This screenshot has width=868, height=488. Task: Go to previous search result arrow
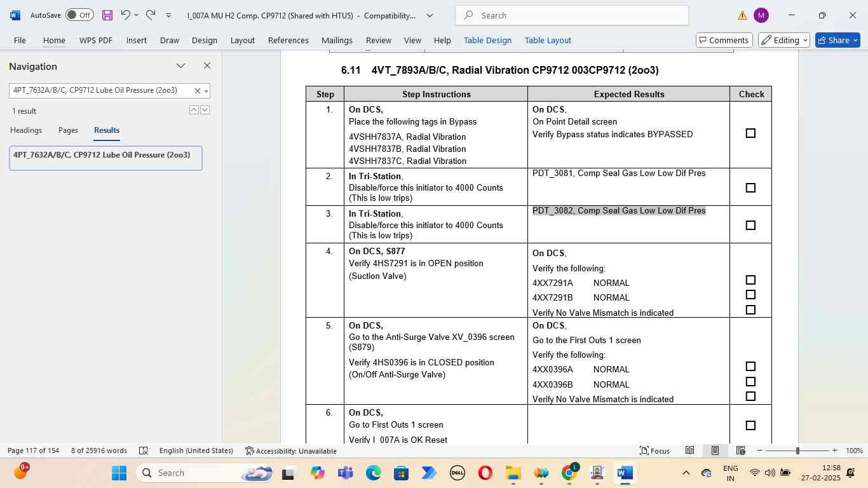(x=194, y=110)
